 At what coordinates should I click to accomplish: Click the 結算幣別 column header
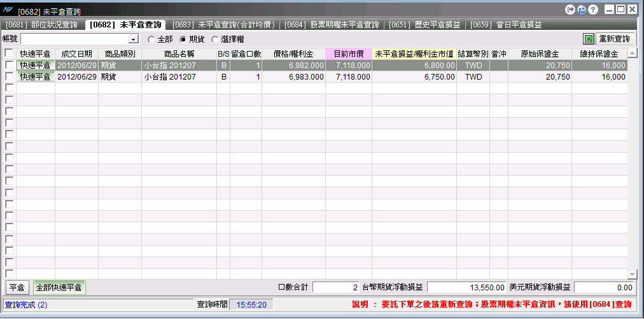(473, 53)
